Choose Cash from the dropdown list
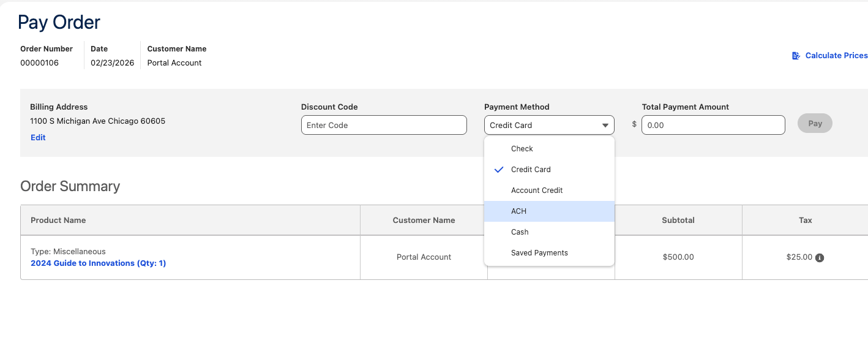 coord(549,232)
